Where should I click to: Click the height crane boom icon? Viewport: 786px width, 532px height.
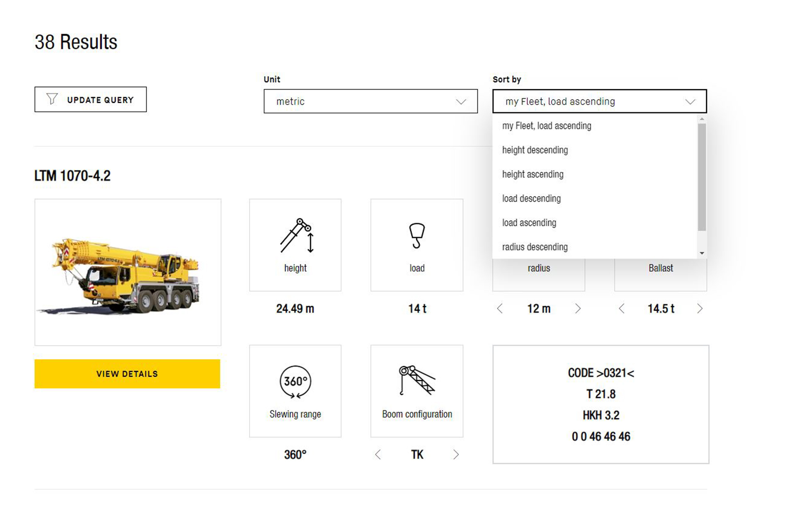point(296,236)
